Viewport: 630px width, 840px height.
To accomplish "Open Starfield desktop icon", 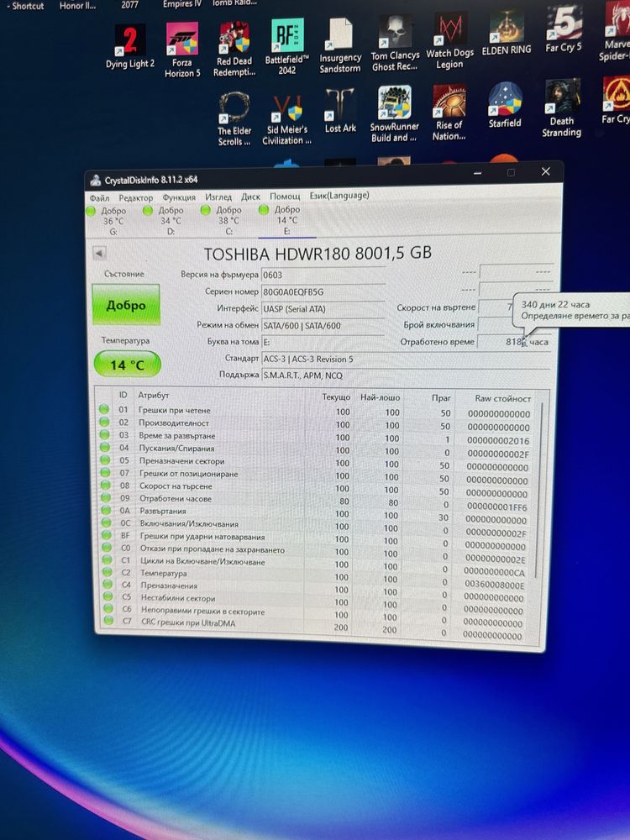I will coord(505,106).
